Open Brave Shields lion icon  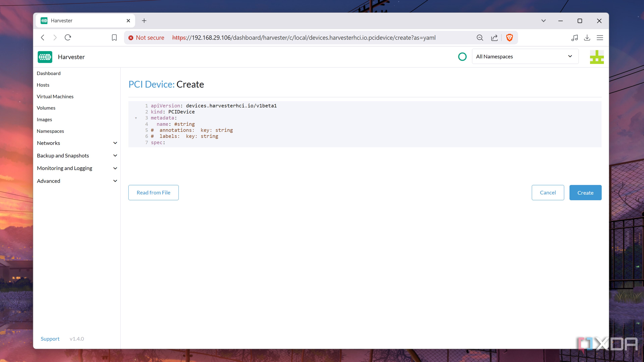click(x=509, y=38)
